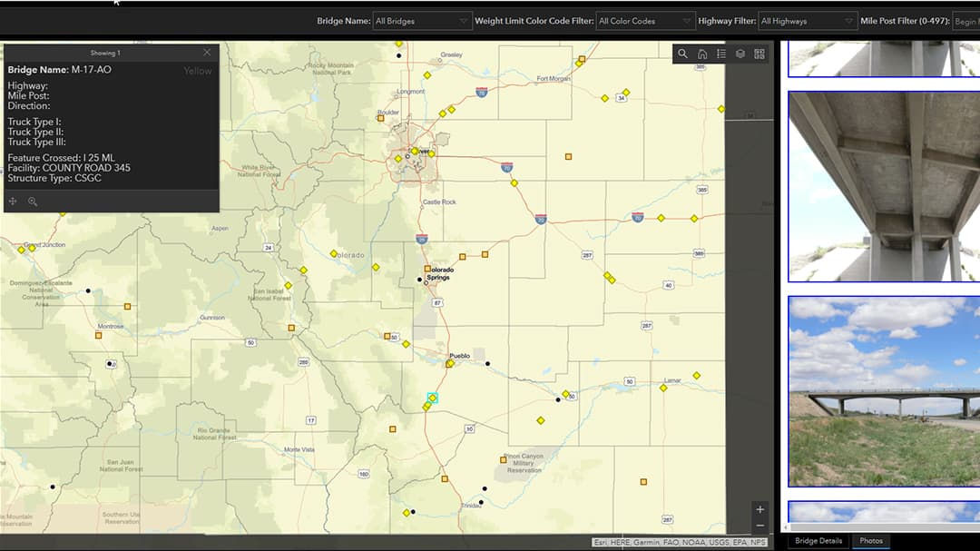Select the Photos tab
Image resolution: width=980 pixels, height=551 pixels.
point(869,540)
